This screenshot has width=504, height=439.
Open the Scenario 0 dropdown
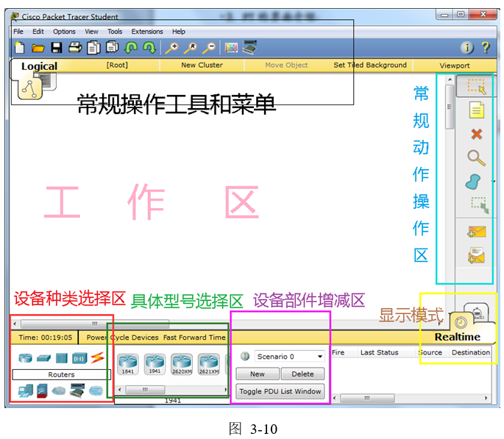(x=289, y=357)
